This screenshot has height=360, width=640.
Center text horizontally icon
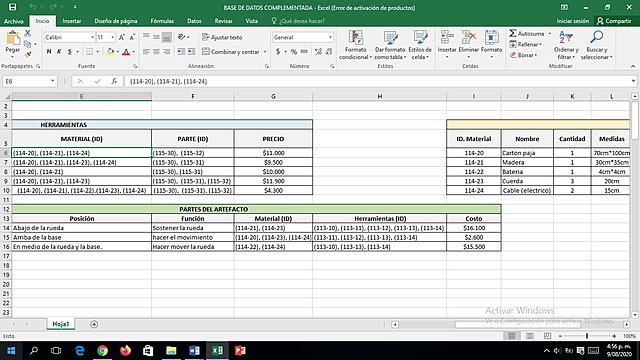click(156, 52)
